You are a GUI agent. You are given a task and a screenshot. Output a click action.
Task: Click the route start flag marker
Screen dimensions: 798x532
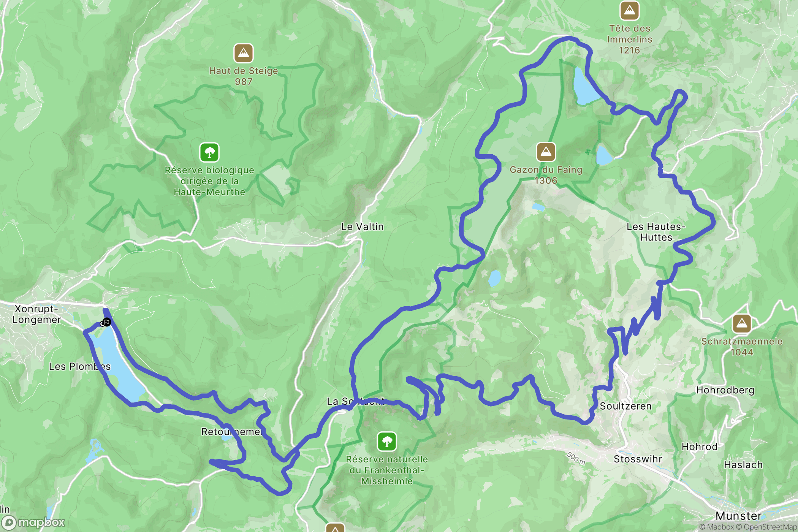pyautogui.click(x=107, y=322)
